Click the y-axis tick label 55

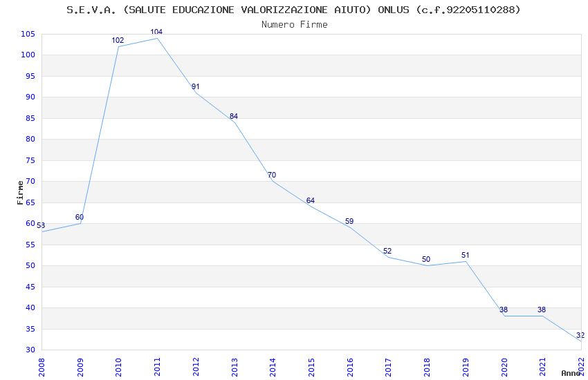pyautogui.click(x=30, y=245)
